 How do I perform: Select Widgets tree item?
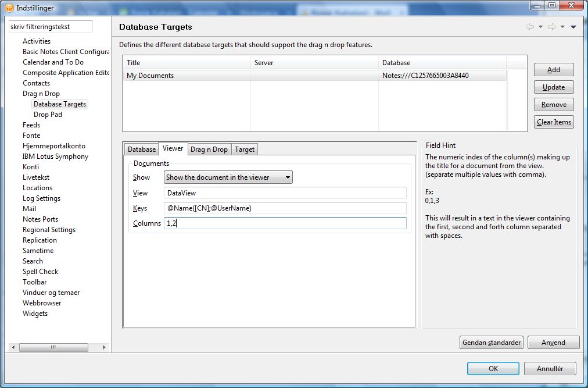tap(35, 314)
